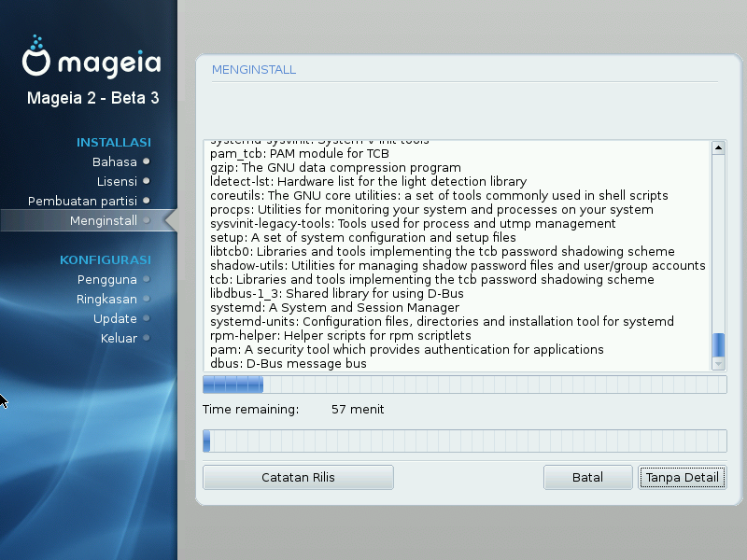Select the Update step in sidebar

(x=115, y=318)
